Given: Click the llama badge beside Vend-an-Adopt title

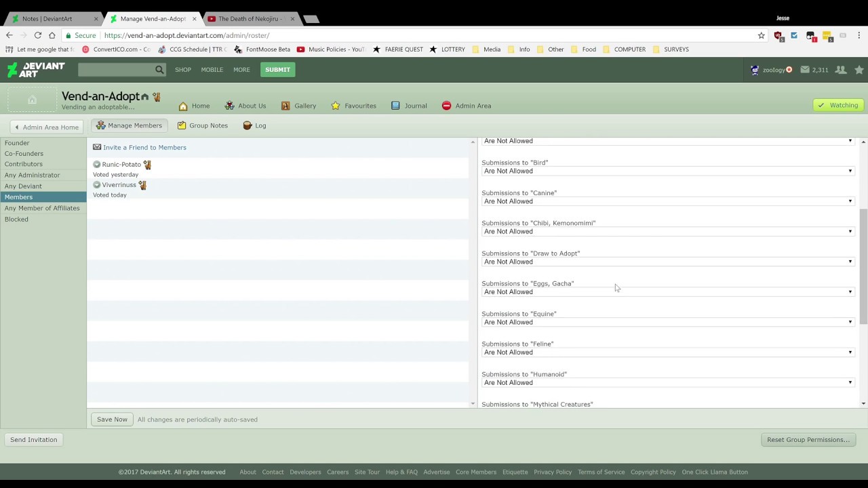Looking at the screenshot, I should [x=156, y=97].
